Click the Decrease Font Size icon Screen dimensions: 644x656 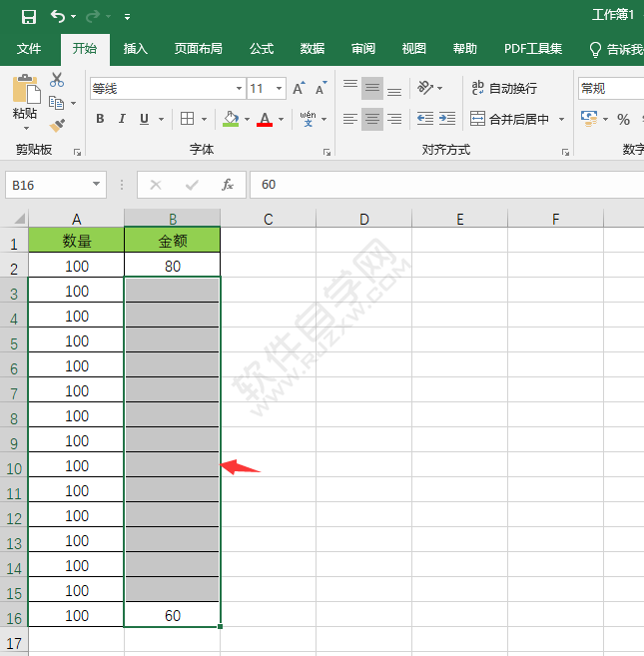[x=321, y=88]
